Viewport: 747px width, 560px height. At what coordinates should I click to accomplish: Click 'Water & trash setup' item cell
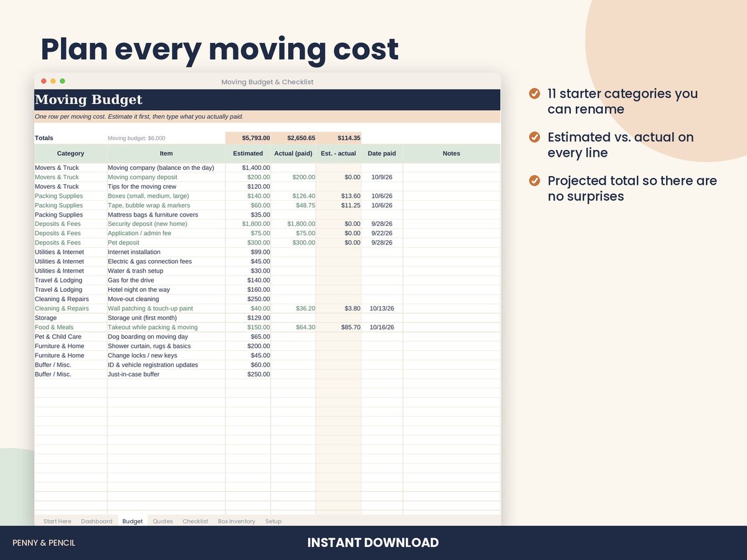pyautogui.click(x=166, y=271)
